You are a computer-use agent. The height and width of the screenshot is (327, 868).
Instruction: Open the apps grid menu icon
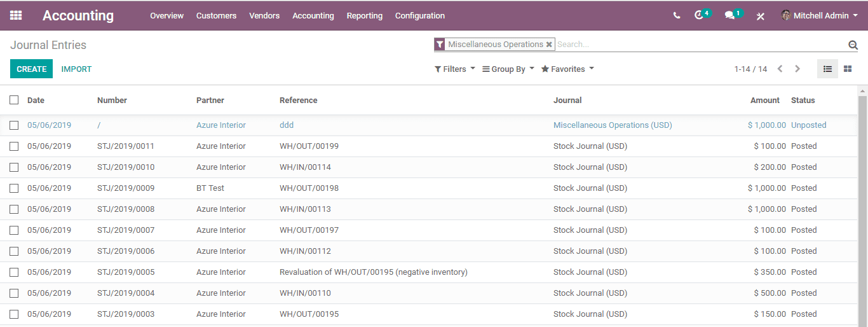[x=16, y=15]
